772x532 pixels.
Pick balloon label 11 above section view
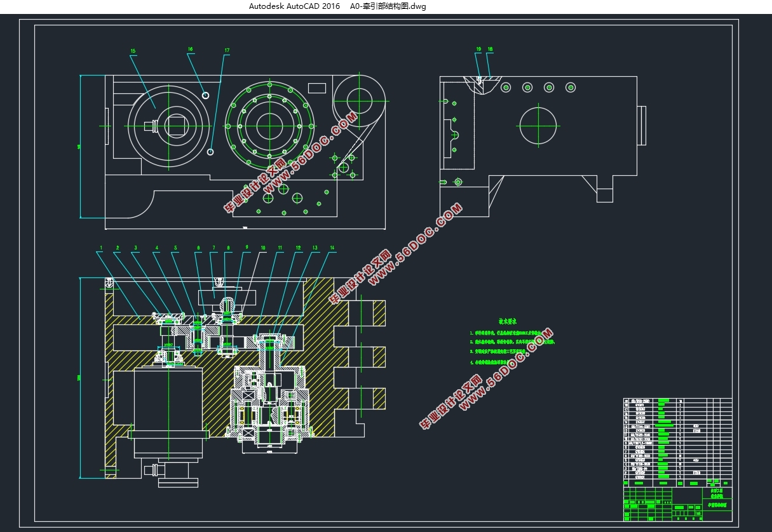[x=280, y=248]
